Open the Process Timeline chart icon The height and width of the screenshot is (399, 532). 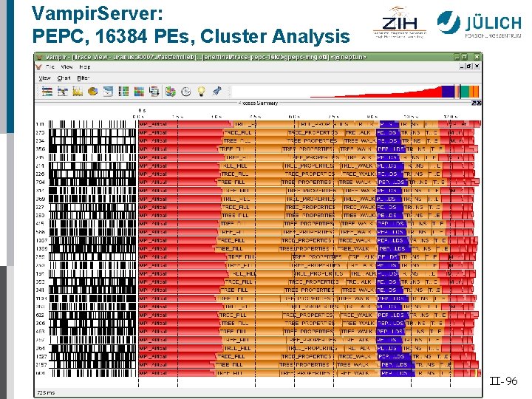pos(62,92)
